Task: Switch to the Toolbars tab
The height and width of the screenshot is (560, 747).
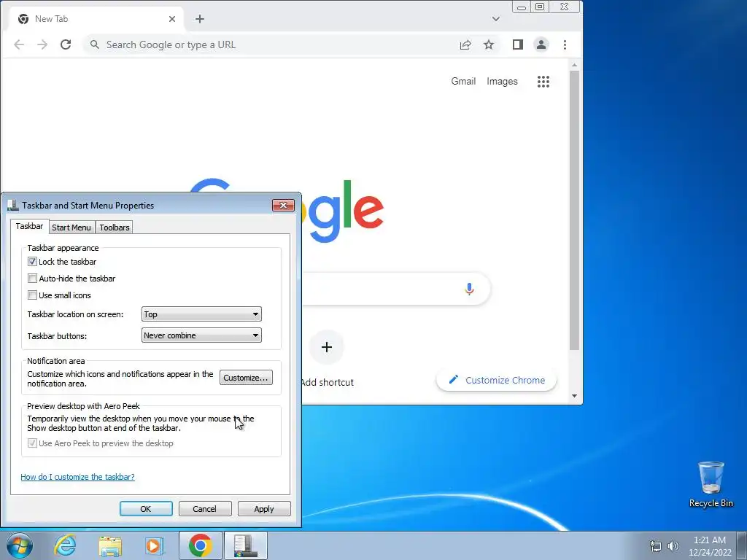Action: 115,227
